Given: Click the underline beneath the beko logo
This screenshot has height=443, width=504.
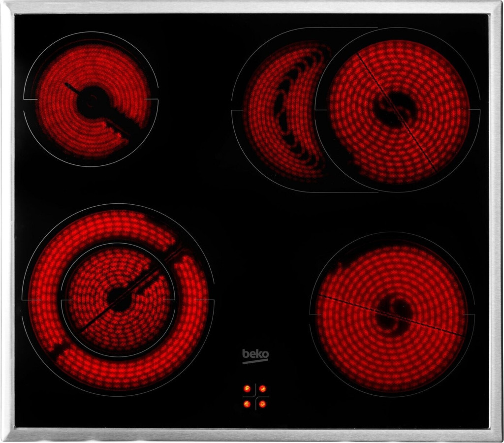Looking at the screenshot, I should tap(255, 361).
